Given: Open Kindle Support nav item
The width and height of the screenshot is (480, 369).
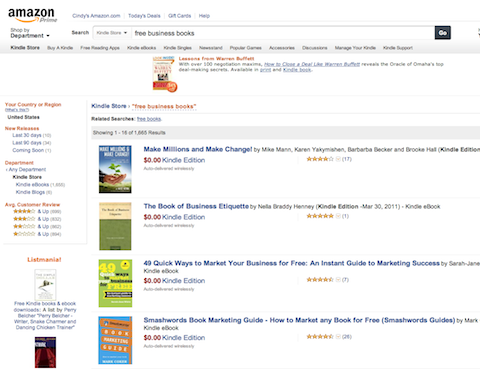Looking at the screenshot, I should [398, 48].
